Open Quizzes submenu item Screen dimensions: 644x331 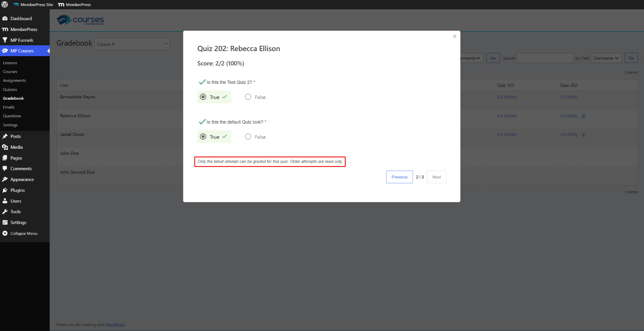click(10, 89)
